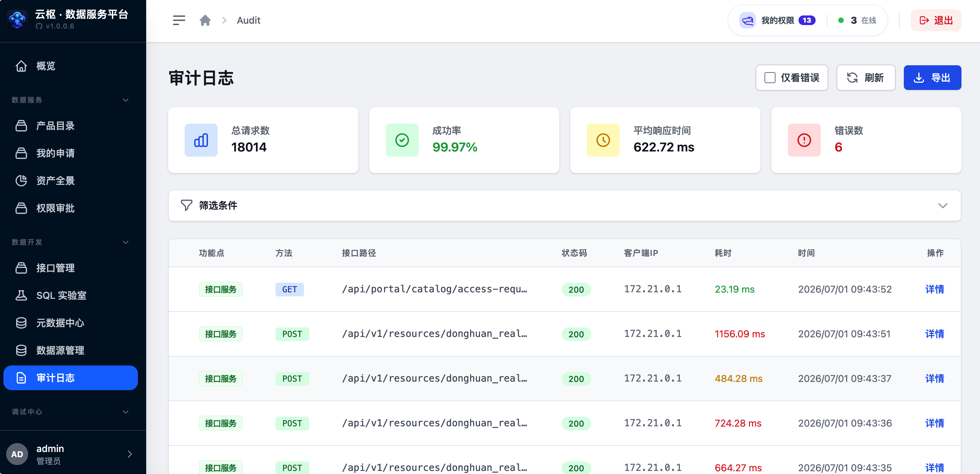
Task: Collapse the 数据服务 sidebar section
Action: pos(126,100)
